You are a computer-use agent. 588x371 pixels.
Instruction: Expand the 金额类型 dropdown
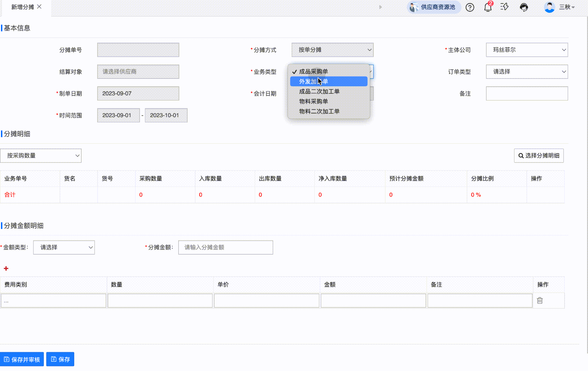(x=64, y=247)
